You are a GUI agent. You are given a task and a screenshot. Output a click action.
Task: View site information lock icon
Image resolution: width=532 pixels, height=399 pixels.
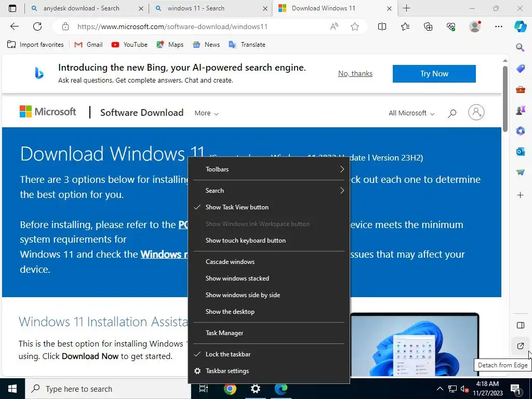pyautogui.click(x=65, y=26)
